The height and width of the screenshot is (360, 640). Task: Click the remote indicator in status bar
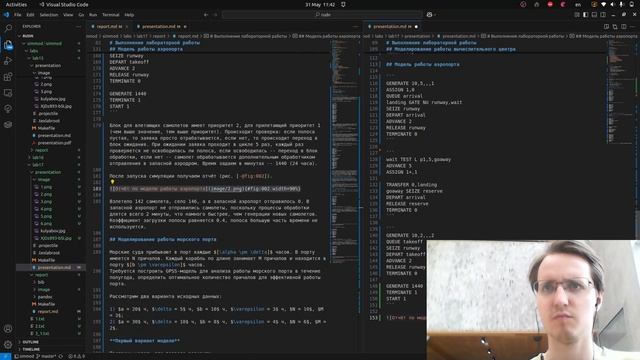pyautogui.click(x=5, y=356)
